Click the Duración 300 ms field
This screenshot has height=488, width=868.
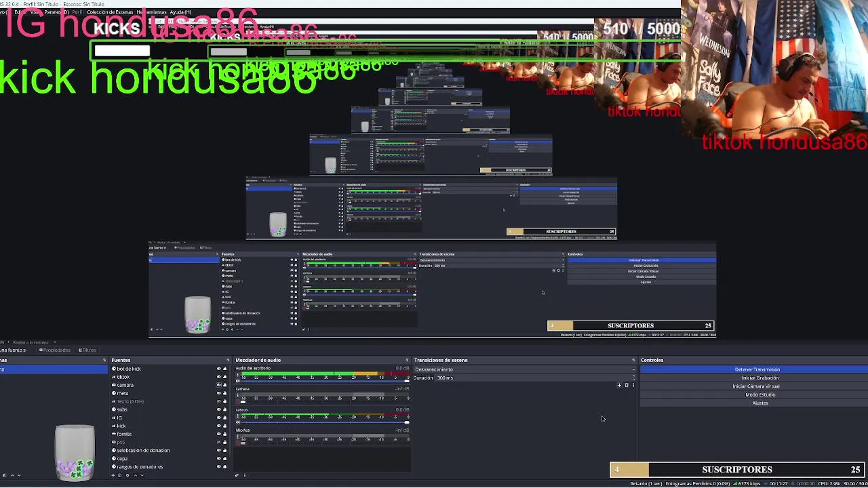tap(532, 378)
